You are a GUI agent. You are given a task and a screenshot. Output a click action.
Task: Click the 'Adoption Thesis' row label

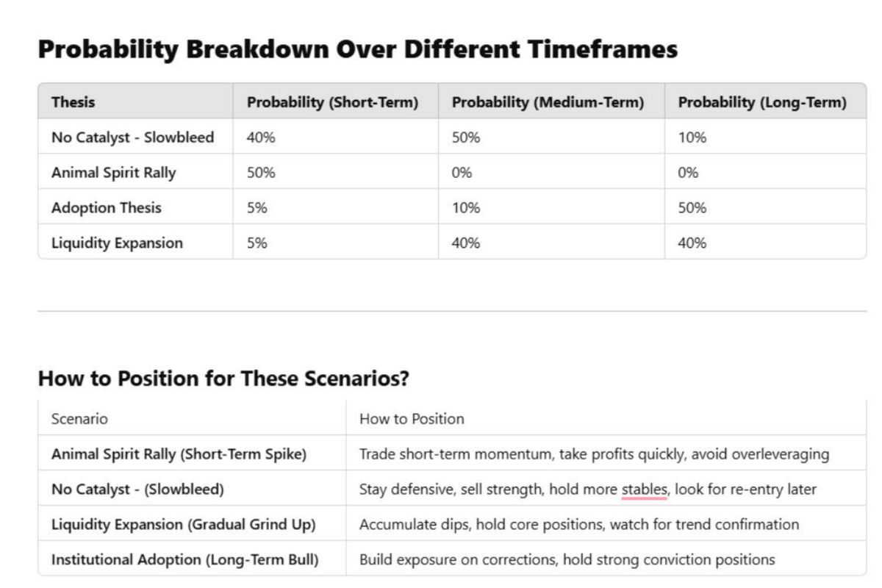tap(106, 208)
